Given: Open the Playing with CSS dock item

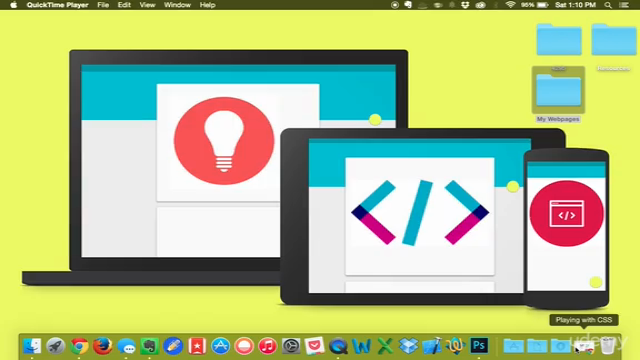Looking at the screenshot, I should (x=584, y=347).
